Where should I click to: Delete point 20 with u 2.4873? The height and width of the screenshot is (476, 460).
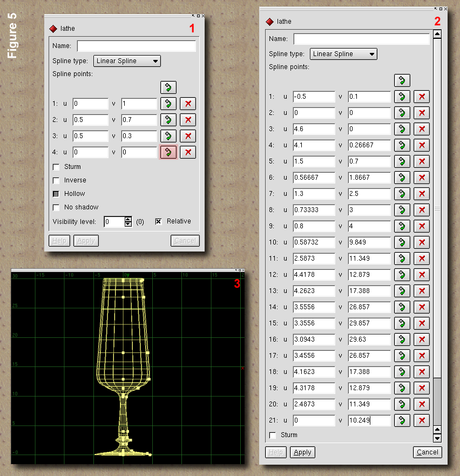point(422,404)
